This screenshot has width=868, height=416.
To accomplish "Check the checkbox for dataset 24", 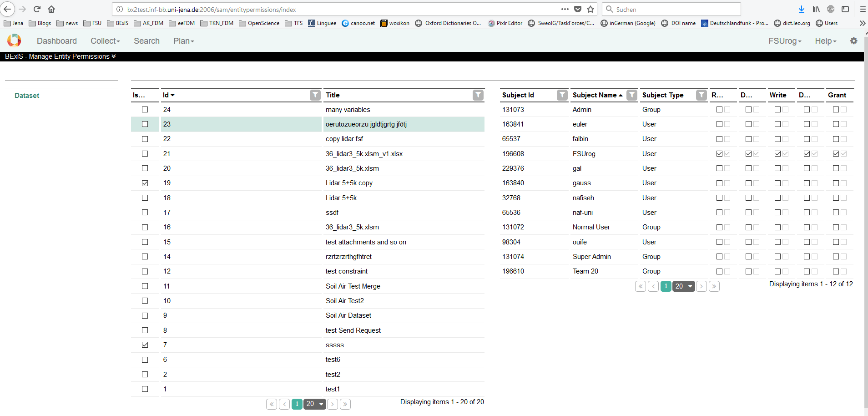I will click(145, 109).
